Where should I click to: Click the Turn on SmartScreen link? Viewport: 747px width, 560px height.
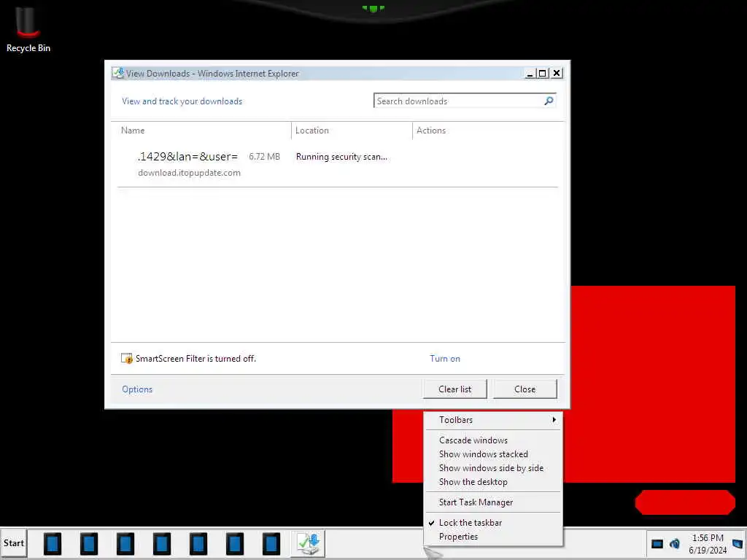[445, 359]
